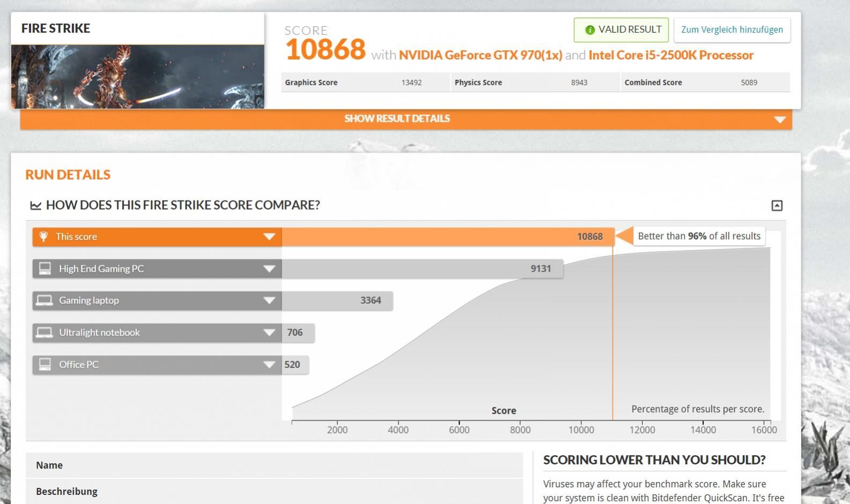Click the green info icon in Valid Result
The width and height of the screenshot is (850, 504).
point(590,30)
